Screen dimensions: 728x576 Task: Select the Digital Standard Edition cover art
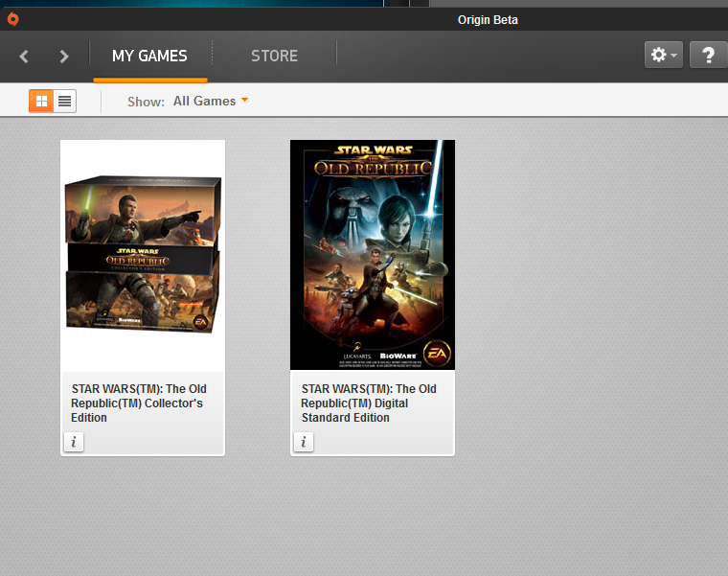tap(373, 255)
